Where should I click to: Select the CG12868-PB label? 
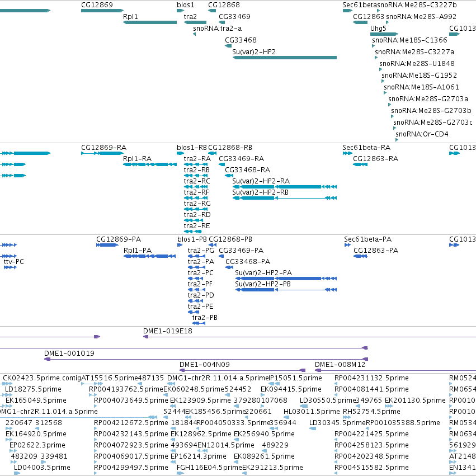click(230, 239)
